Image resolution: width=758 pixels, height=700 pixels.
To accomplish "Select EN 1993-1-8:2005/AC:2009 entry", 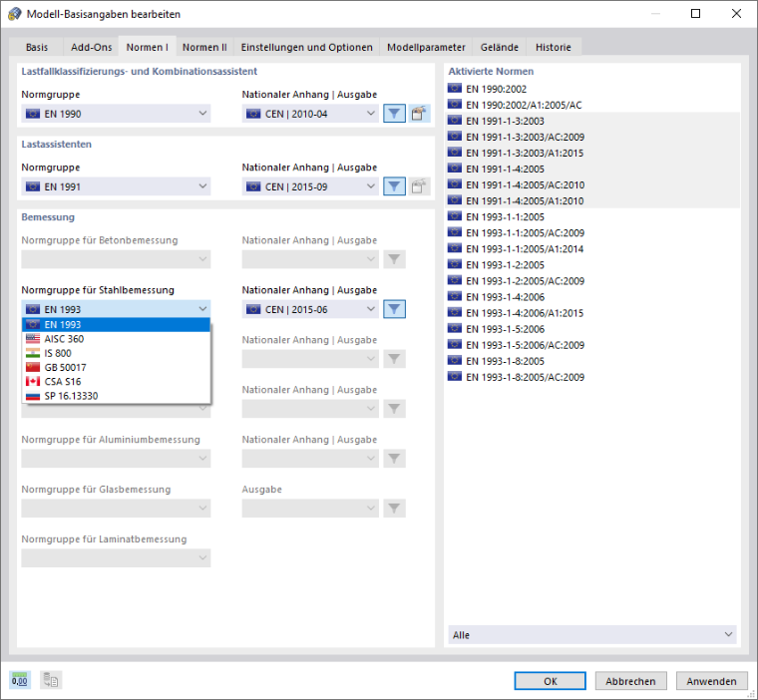I will click(x=592, y=377).
